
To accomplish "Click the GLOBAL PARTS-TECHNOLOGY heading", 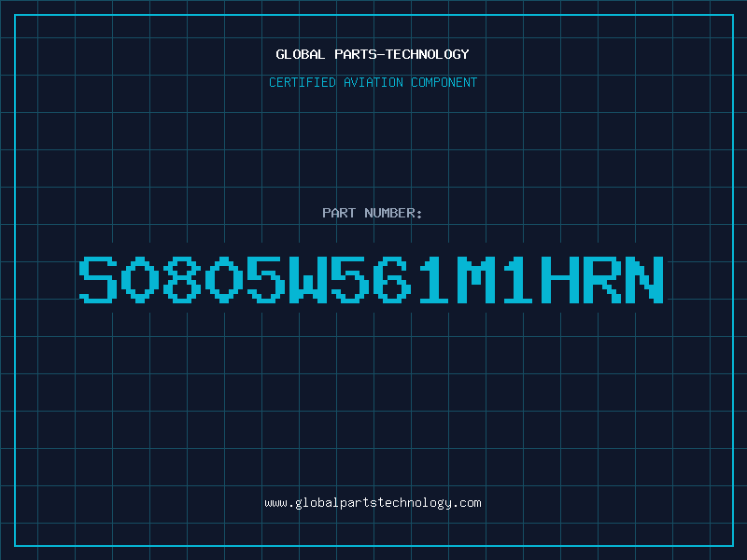I will 373,54.
